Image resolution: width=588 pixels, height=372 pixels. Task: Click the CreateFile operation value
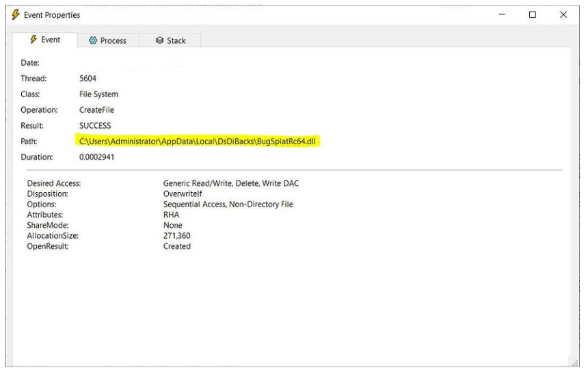(x=96, y=110)
